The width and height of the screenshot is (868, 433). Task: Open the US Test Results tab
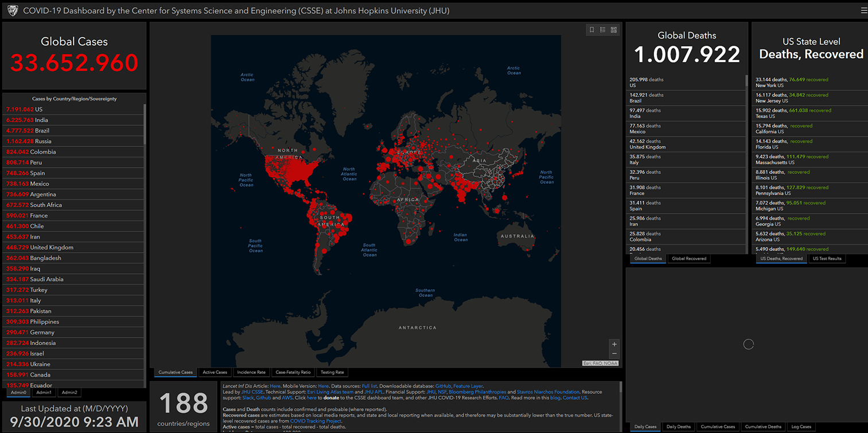(x=827, y=258)
